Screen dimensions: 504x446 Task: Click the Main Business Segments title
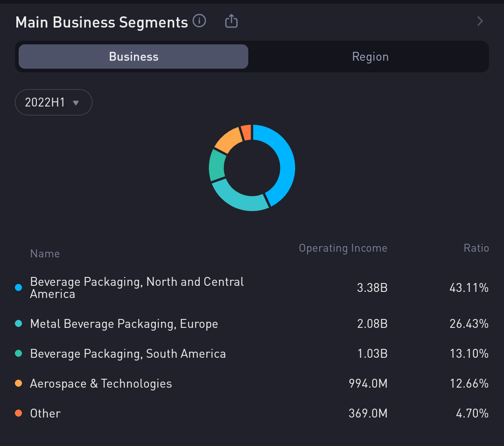click(101, 22)
